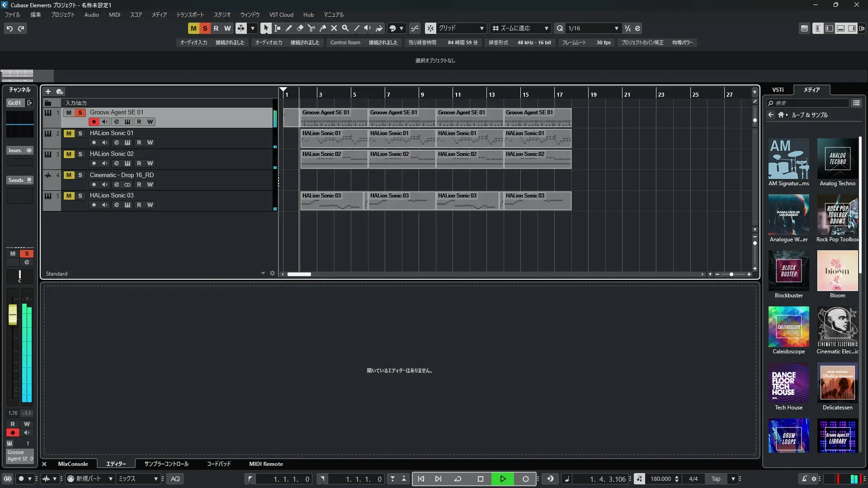The image size is (868, 488).
Task: Open the グリッド snap type dropdown
Action: pyautogui.click(x=481, y=28)
